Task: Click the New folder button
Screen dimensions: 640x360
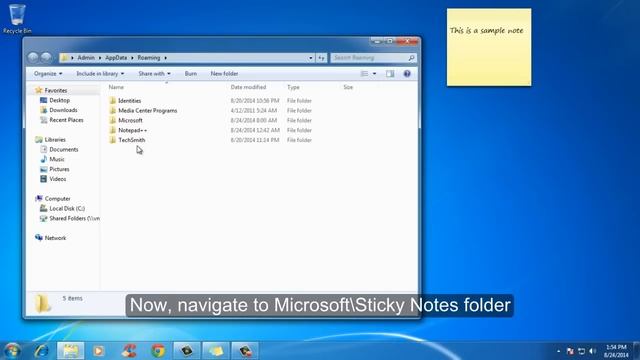Action: coord(224,74)
